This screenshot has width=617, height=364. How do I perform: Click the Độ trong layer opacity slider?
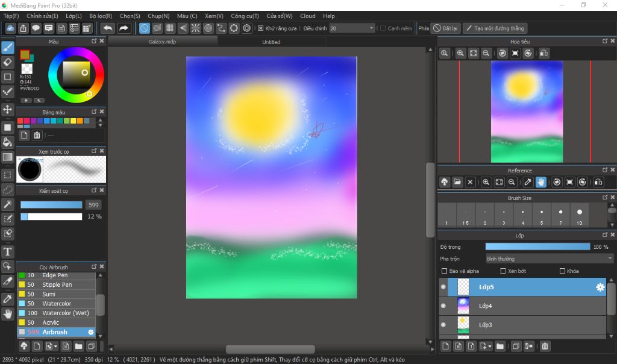pos(537,246)
